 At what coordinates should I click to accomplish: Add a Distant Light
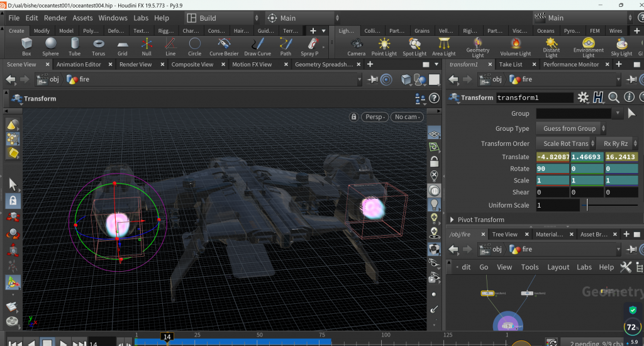pos(551,47)
